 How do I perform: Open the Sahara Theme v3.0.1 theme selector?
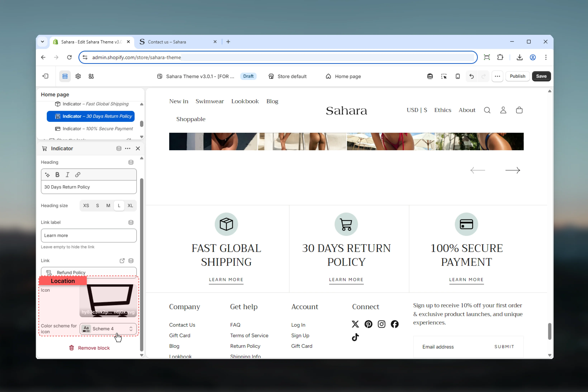click(x=196, y=76)
